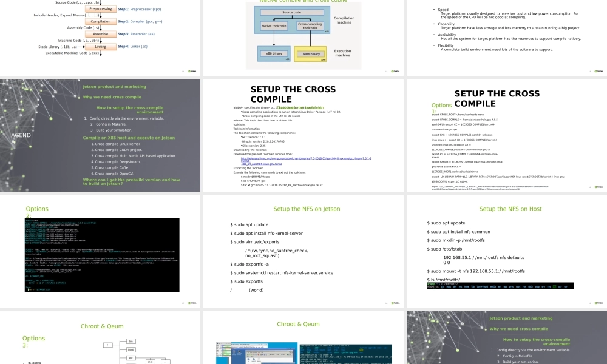The height and width of the screenshot is (364, 607).
Task: Click '$ sudo /etc/fstab' line
Action: point(444,249)
